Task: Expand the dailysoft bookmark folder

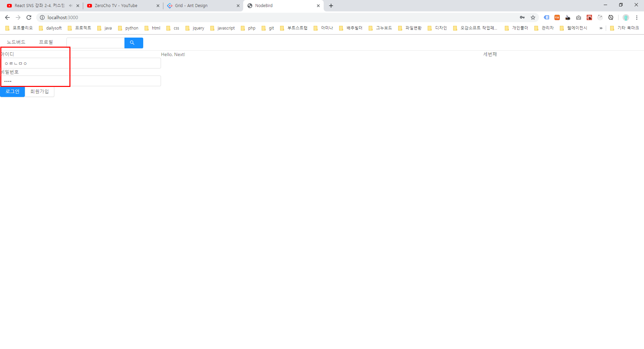Action: pyautogui.click(x=50, y=28)
